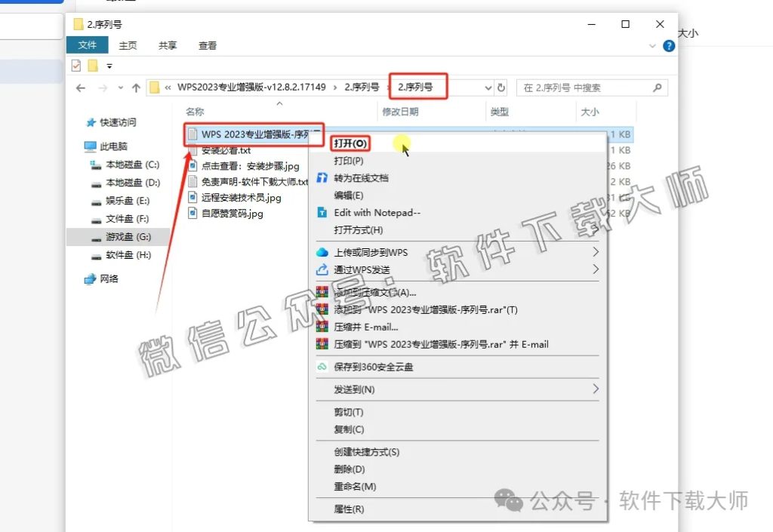Click the 保存到360安全云盘 icon
Screen dimensions: 773x532
tap(323, 367)
